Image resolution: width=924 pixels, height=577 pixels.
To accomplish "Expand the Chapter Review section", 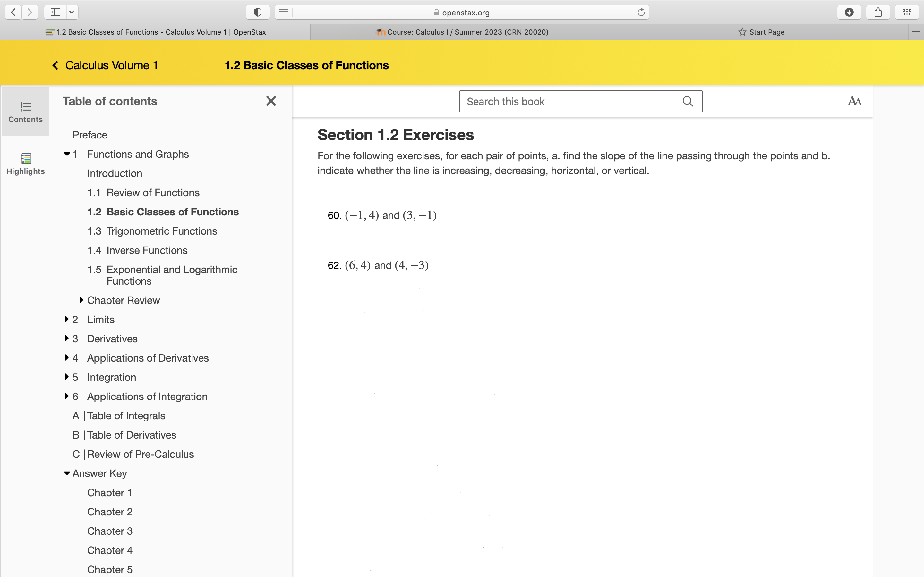I will click(81, 300).
